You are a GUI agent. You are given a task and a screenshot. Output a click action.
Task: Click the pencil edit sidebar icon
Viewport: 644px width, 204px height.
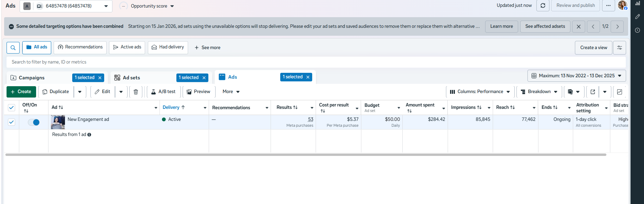(637, 16)
